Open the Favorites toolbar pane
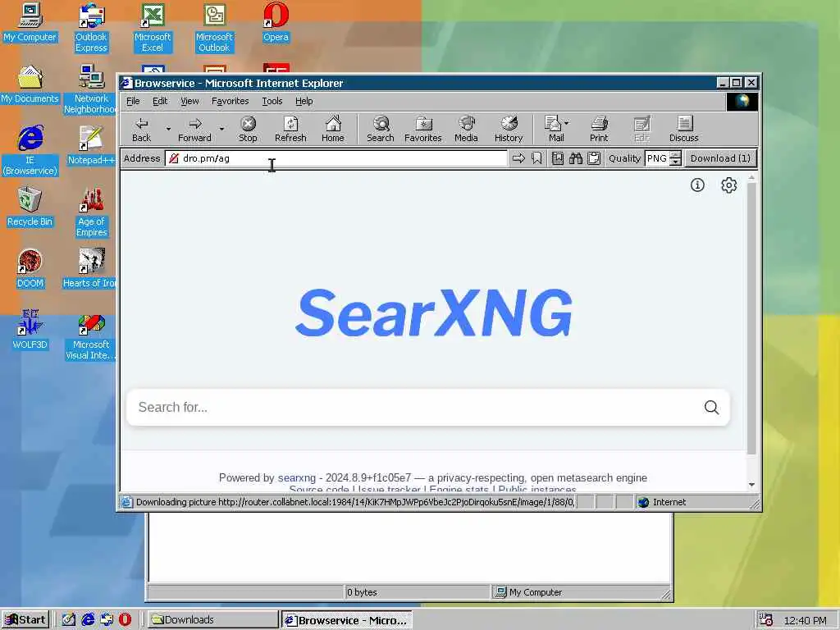Image resolution: width=840 pixels, height=630 pixels. (422, 130)
